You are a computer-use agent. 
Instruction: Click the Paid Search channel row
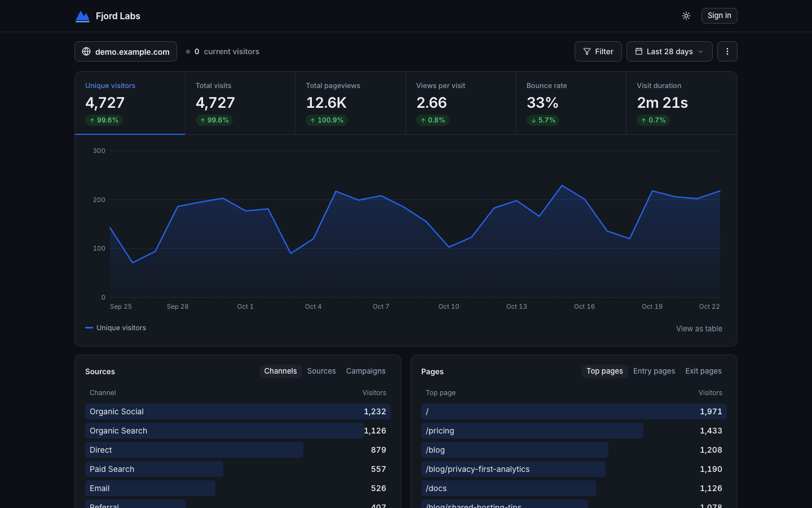coord(238,469)
